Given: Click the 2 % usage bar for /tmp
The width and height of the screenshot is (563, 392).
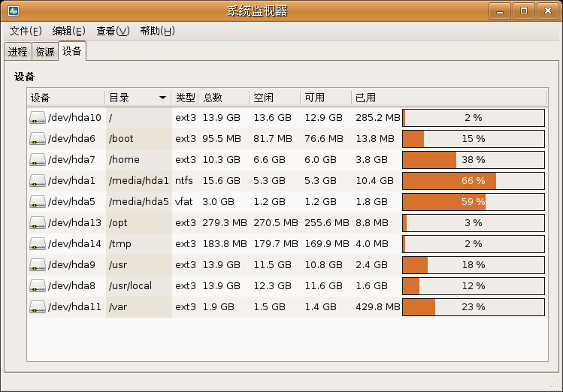Looking at the screenshot, I should [x=474, y=244].
